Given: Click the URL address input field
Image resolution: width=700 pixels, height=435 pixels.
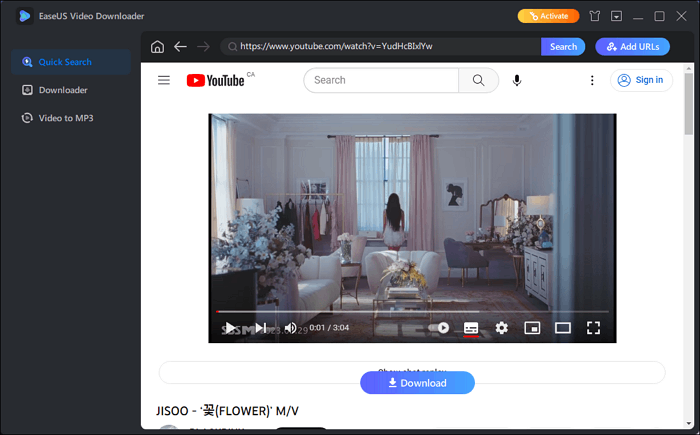Looking at the screenshot, I should point(385,47).
